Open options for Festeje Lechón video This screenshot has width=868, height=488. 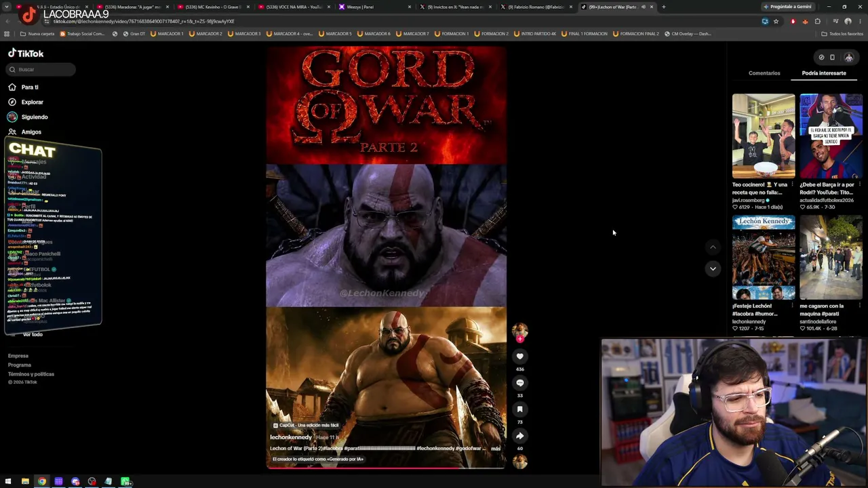792,306
